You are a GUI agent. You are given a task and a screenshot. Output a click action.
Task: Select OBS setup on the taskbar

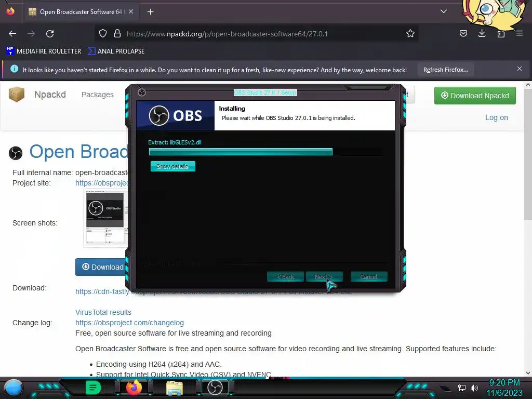tap(215, 388)
